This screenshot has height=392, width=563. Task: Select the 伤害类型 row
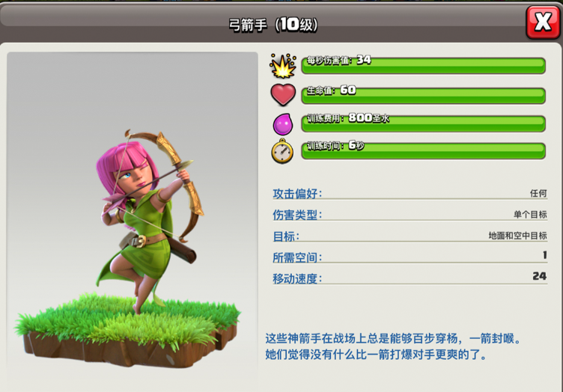(410, 215)
